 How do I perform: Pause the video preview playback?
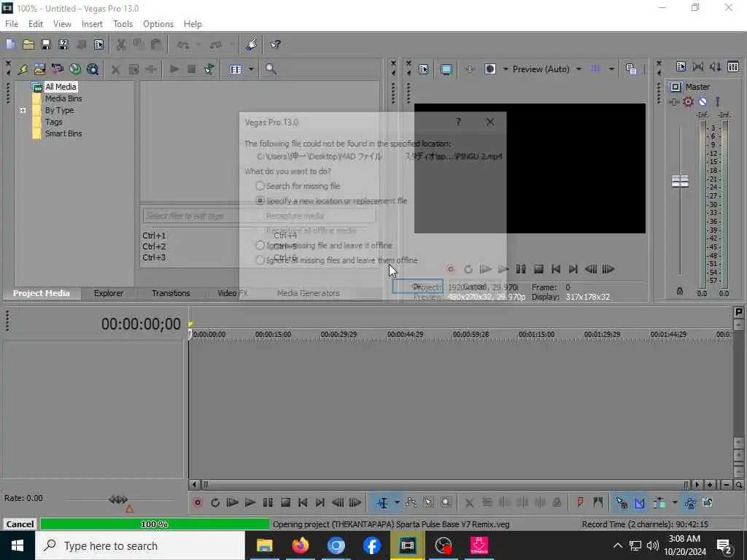click(521, 269)
